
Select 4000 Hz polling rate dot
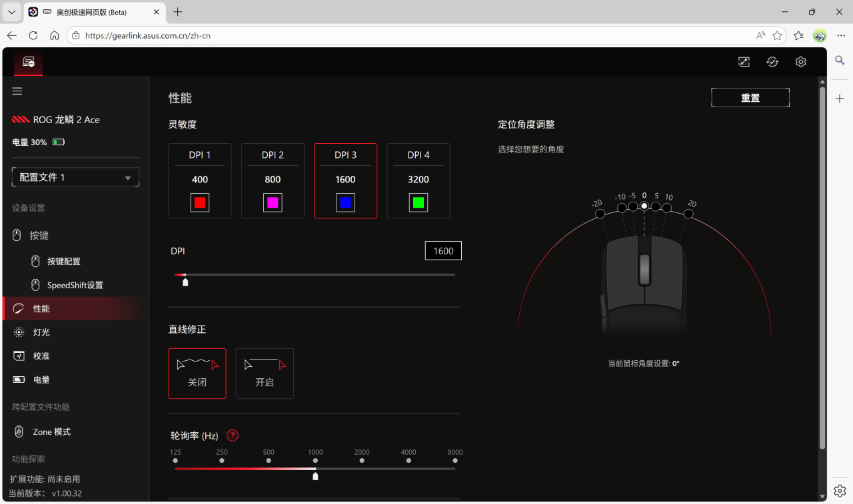(x=409, y=460)
